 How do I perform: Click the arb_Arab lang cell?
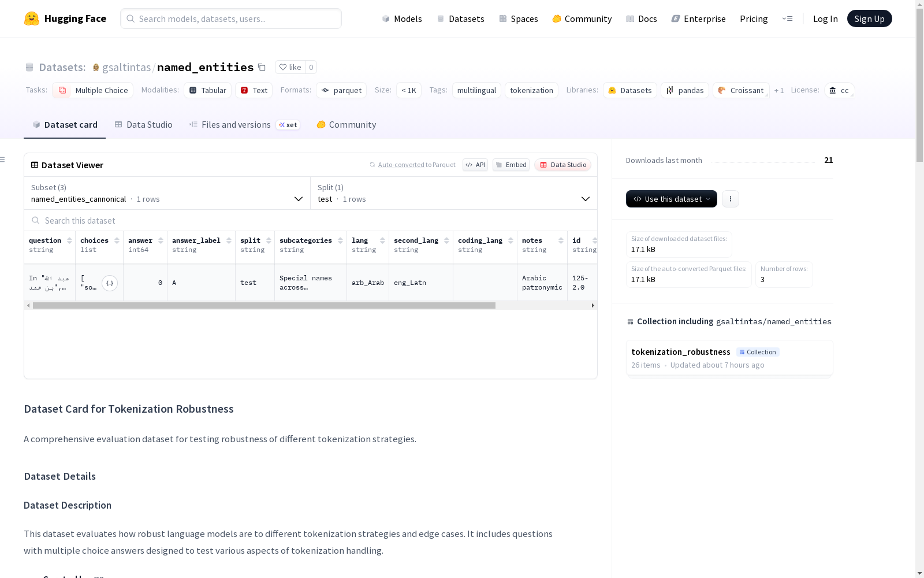pyautogui.click(x=368, y=283)
